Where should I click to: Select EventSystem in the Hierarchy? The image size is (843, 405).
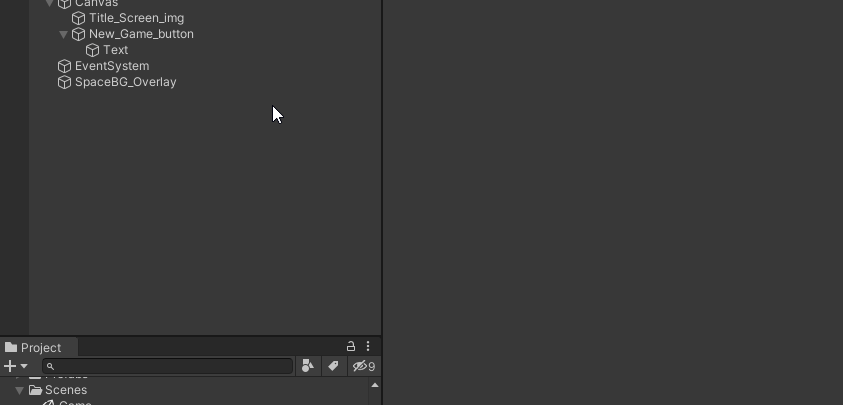112,66
